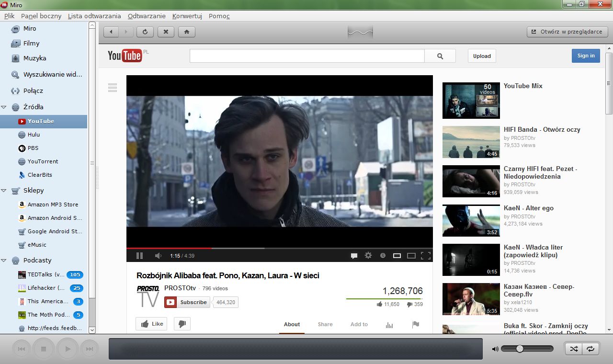This screenshot has width=613, height=364.
Task: Open page in external browser
Action: (567, 32)
